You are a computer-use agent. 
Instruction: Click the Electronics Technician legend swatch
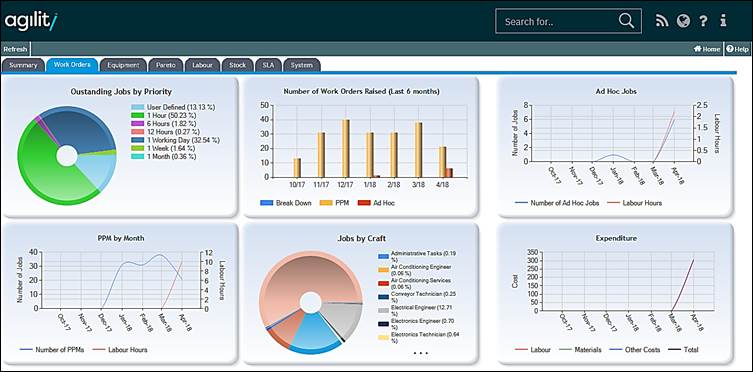383,338
